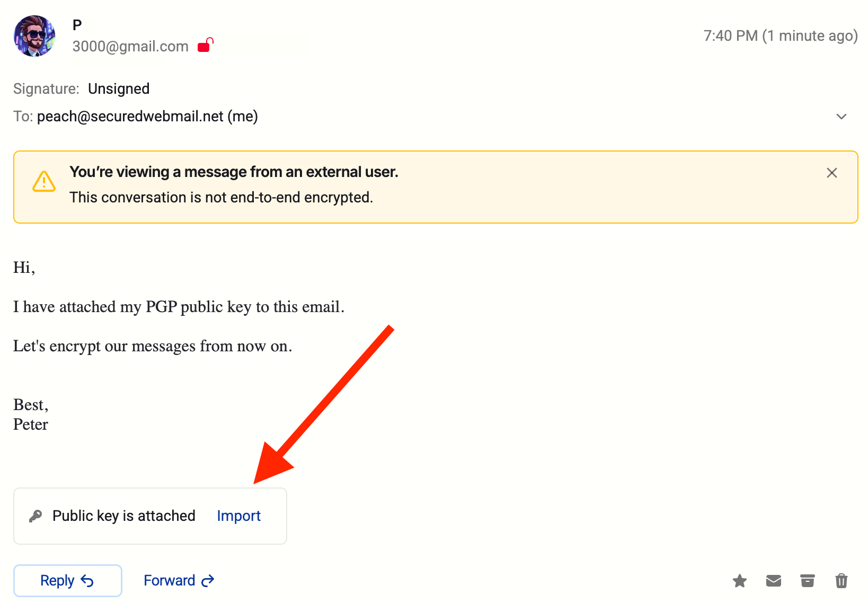
Task: Reply to Peter's email
Action: click(67, 581)
